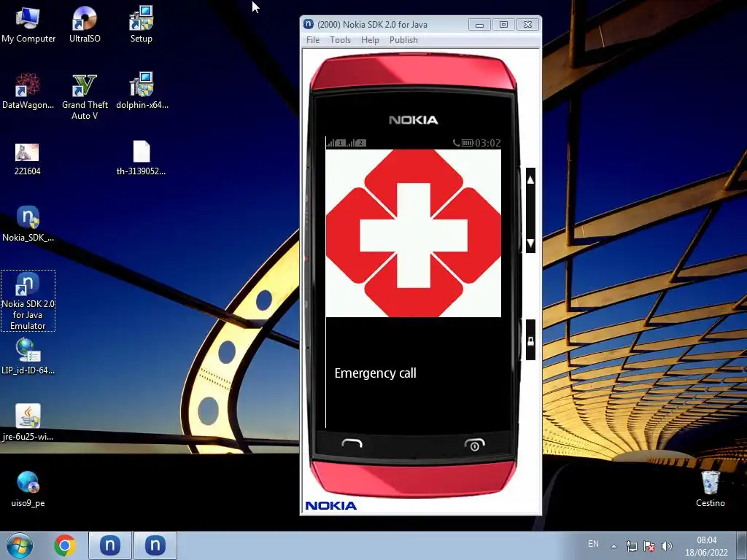Select Nokia SDK 2.0 for Java Emulator shortcut
The height and width of the screenshot is (560, 747).
(28, 300)
